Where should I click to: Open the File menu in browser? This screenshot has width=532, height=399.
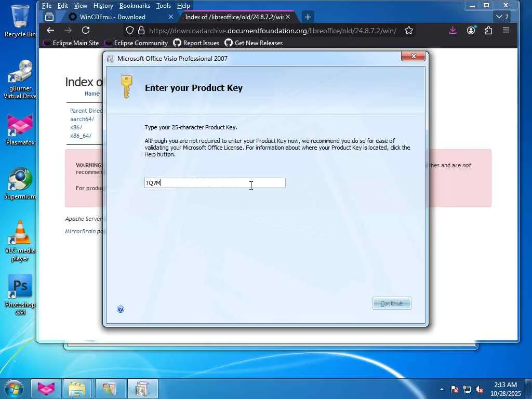(x=46, y=6)
